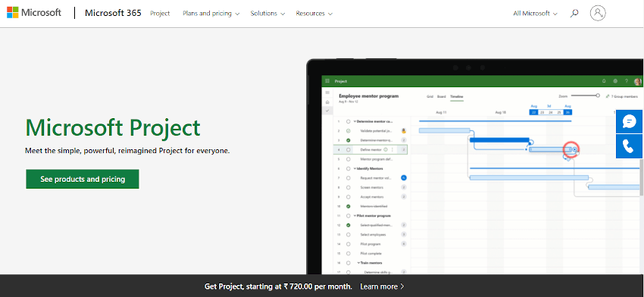The height and width of the screenshot is (297, 644).
Task: Check the Define mentor task circle
Action: [x=349, y=150]
